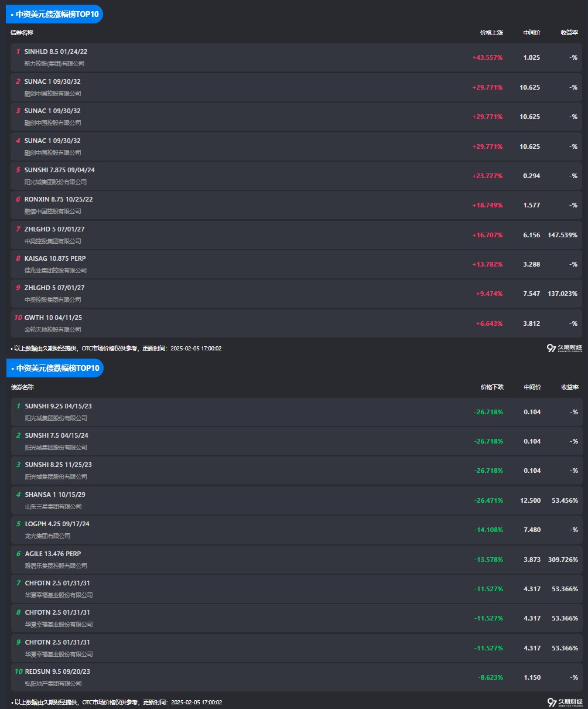588x709 pixels.
Task: Select the LOGPH 4.25 09/17/24 bond
Action: [57, 524]
